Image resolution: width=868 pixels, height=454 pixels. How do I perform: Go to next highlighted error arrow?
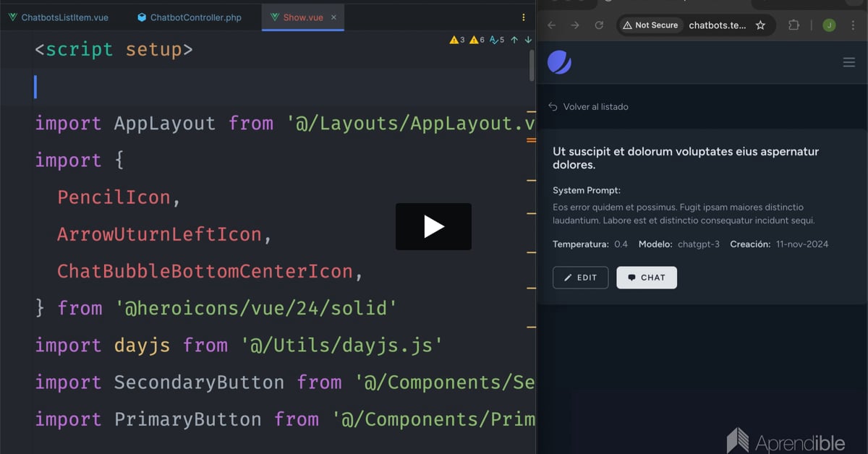(528, 40)
